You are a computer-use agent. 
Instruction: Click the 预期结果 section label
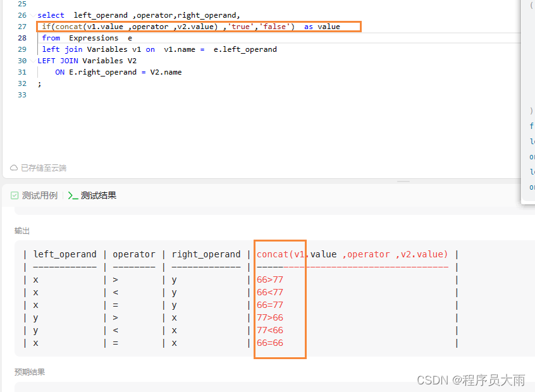click(30, 372)
